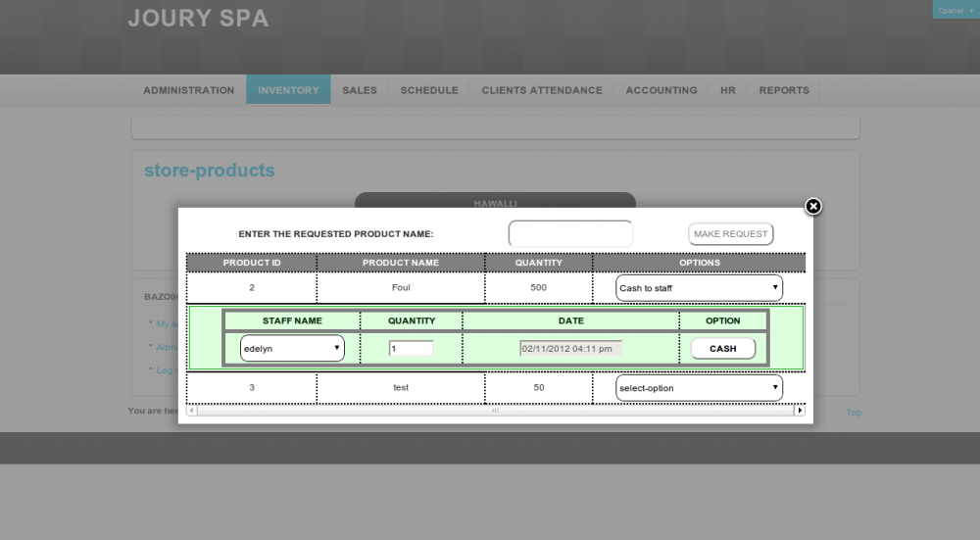Screen dimensions: 980x540
Task: Click the HAWALLI tab behind the popup
Action: click(495, 201)
